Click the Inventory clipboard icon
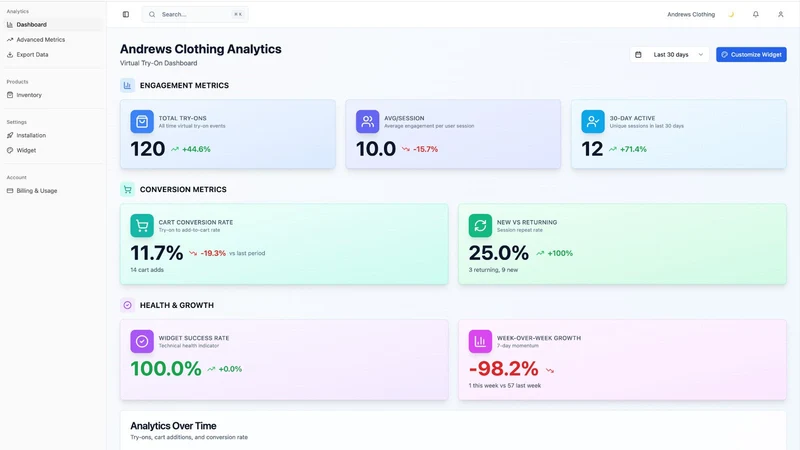This screenshot has width=800, height=450. [10, 95]
